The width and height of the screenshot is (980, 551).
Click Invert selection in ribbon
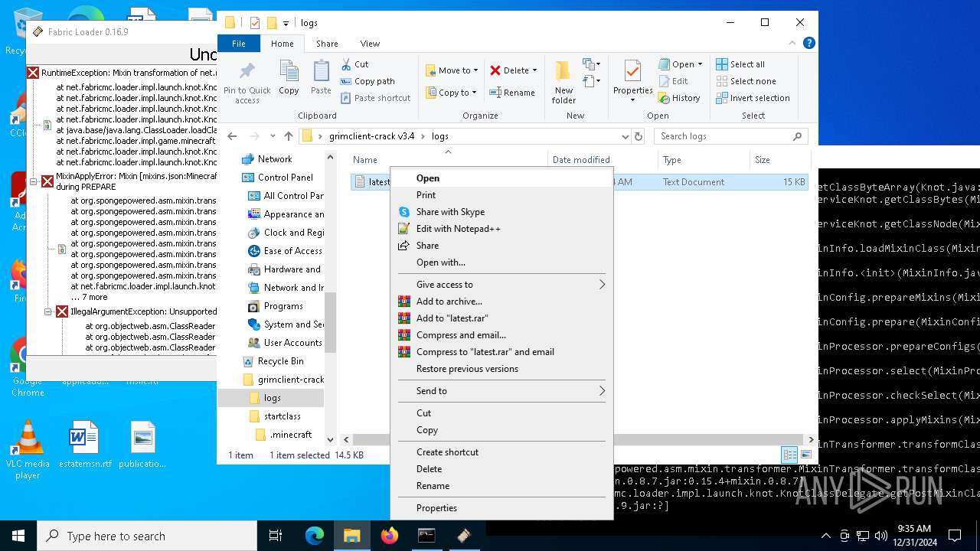coord(753,98)
